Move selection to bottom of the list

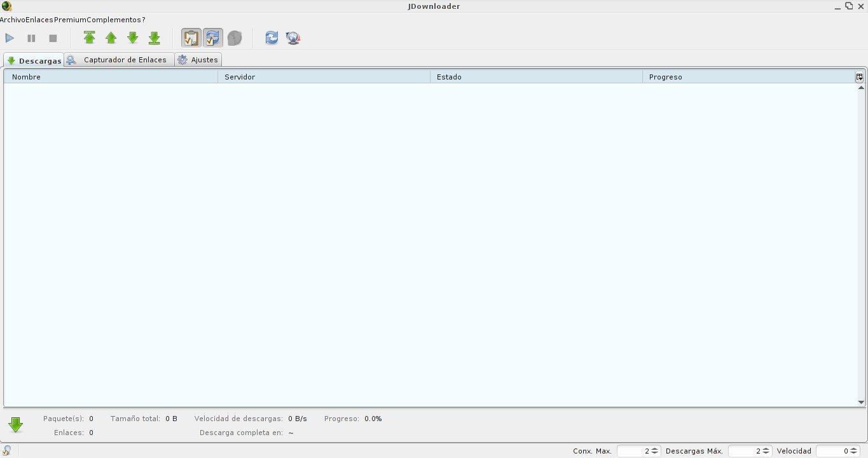point(155,38)
